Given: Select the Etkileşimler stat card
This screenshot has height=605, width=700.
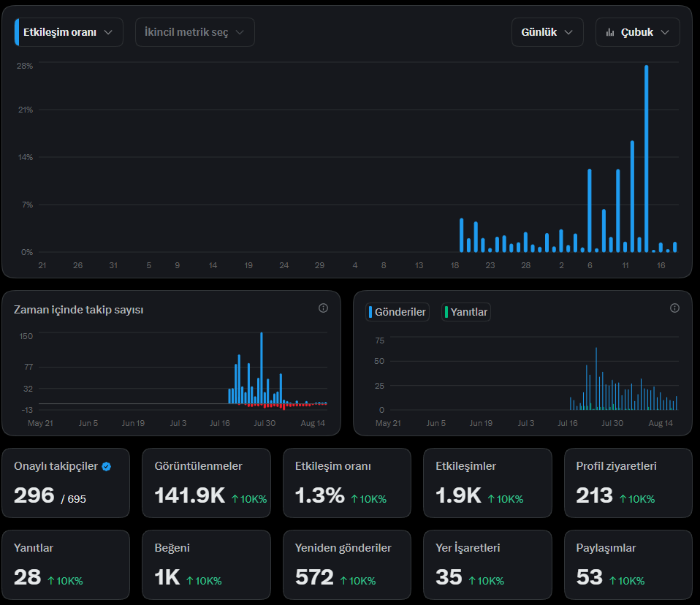Looking at the screenshot, I should [487, 483].
